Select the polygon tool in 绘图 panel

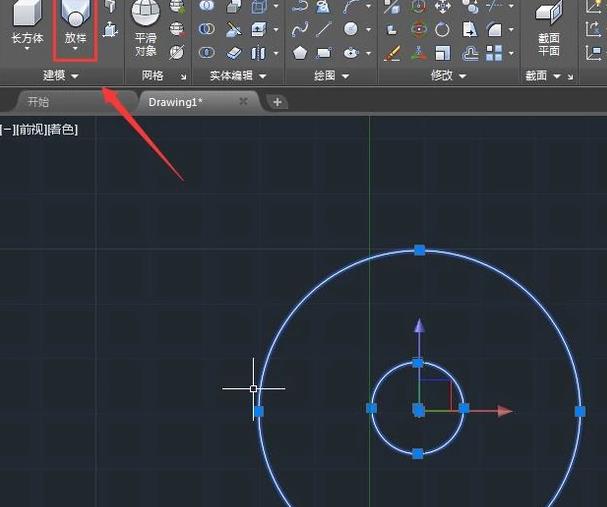[x=300, y=52]
